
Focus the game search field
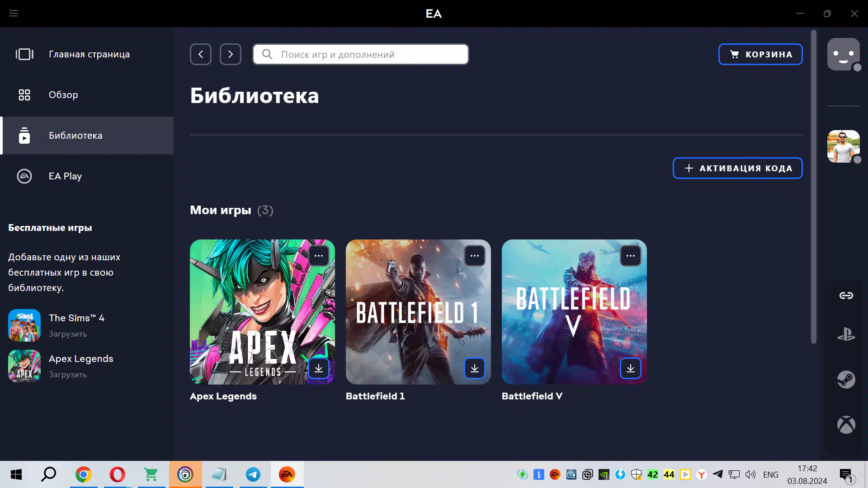(361, 54)
